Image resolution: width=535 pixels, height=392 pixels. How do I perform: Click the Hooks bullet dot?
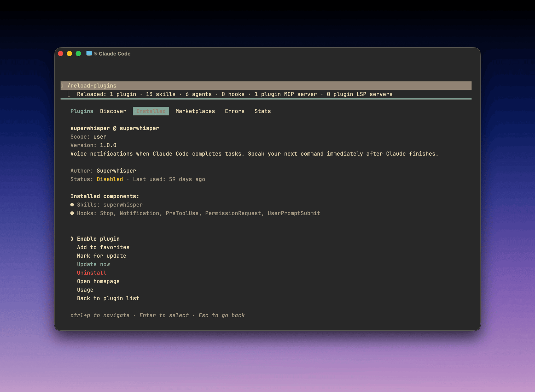72,213
